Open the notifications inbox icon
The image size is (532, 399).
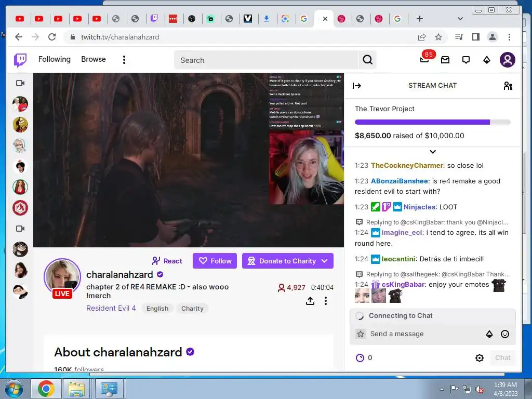point(445,60)
